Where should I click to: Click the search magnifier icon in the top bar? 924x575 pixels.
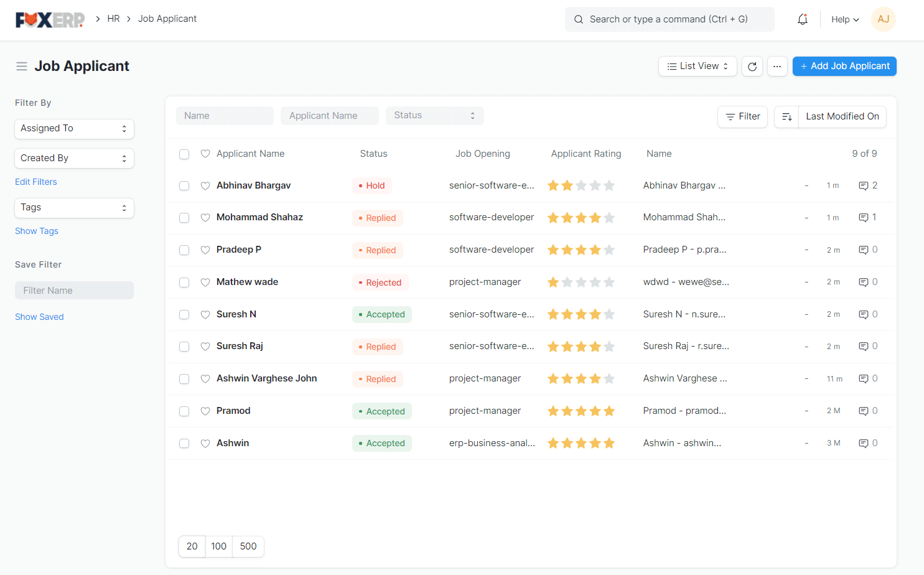click(579, 19)
